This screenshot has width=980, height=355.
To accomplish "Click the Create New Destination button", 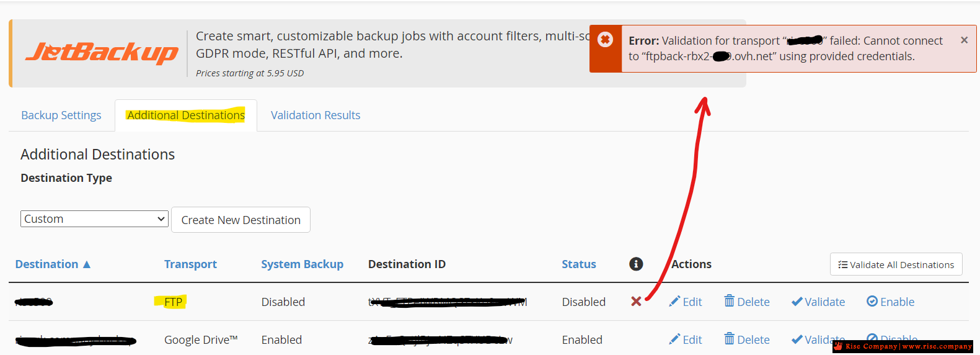I will click(241, 220).
